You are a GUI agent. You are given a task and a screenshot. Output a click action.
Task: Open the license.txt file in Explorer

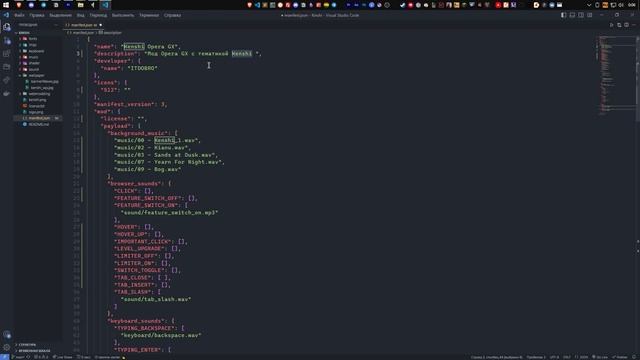36,106
